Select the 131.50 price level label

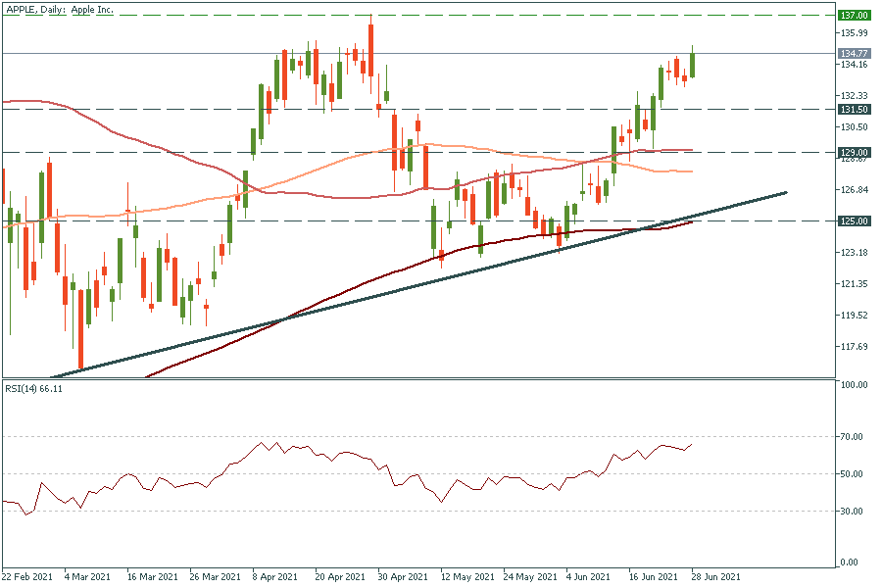[854, 110]
